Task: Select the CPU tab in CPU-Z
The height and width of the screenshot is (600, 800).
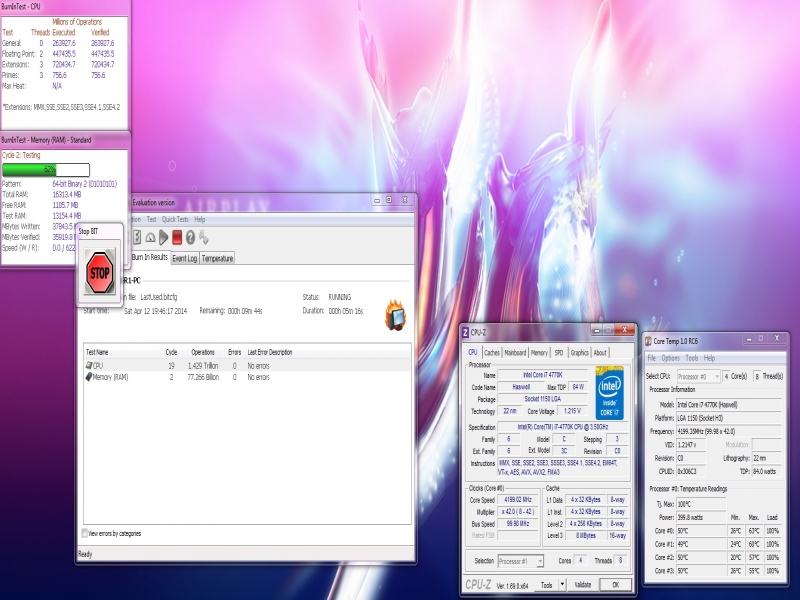Action: pos(473,352)
